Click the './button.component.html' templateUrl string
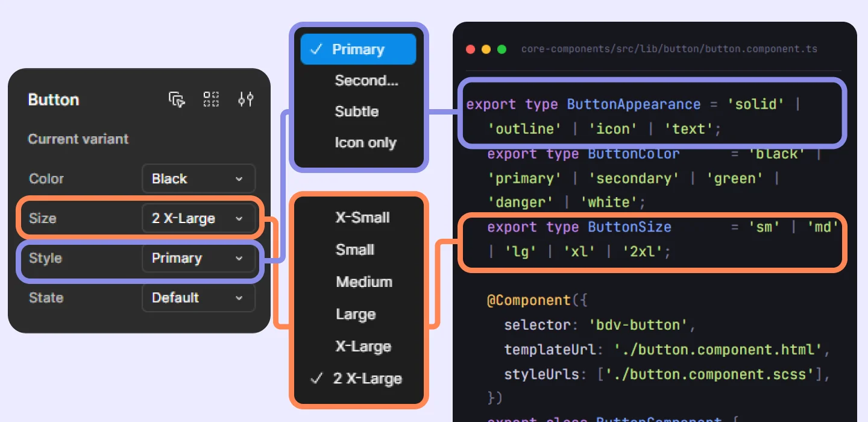868x422 pixels. pyautogui.click(x=718, y=350)
